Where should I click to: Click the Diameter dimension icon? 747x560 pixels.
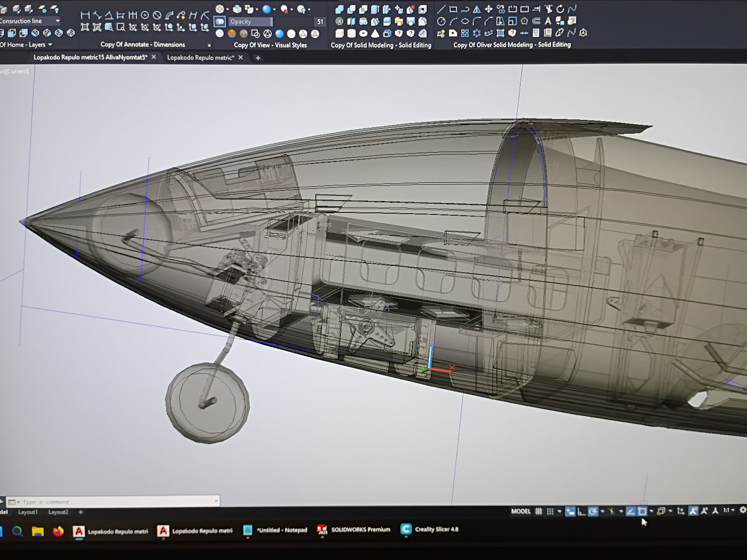pyautogui.click(x=157, y=15)
